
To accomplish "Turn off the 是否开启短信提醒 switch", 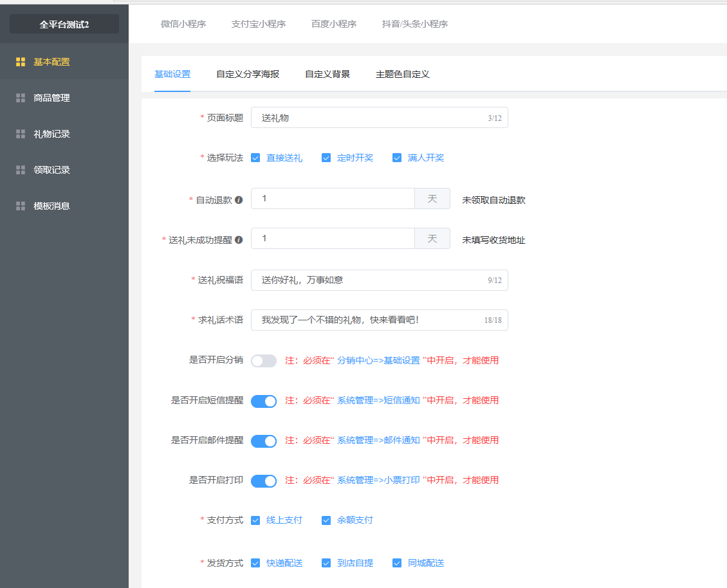I will point(264,401).
